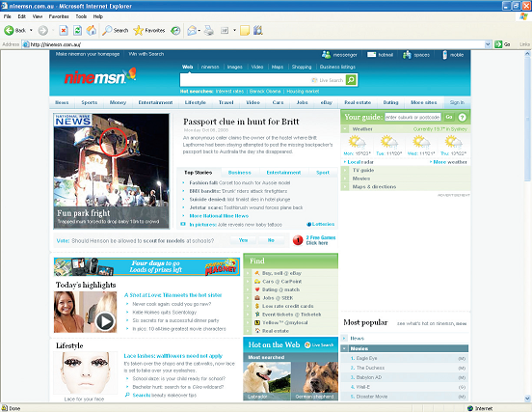The image size is (532, 412).
Task: Vote No on the Henson poll
Action: pos(271,240)
